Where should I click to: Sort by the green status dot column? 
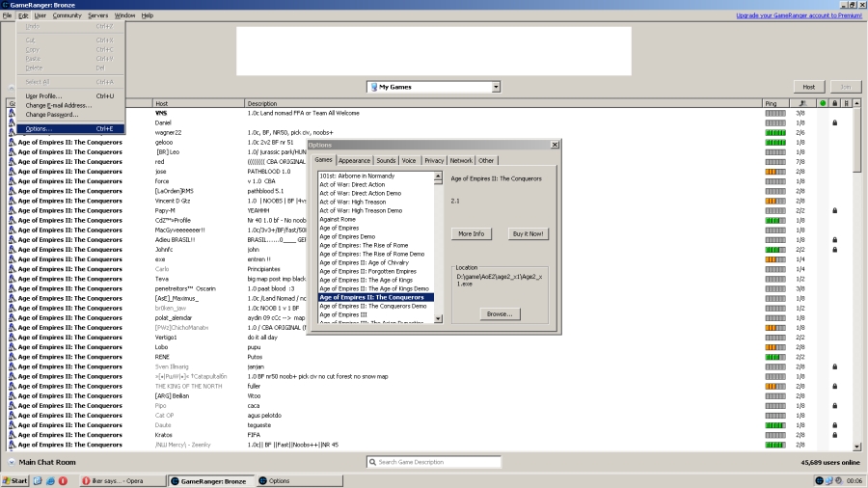[x=823, y=103]
